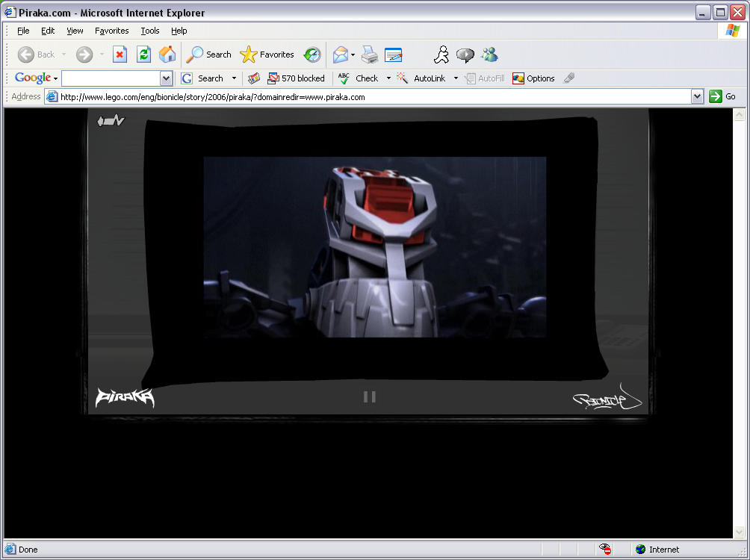Open the address bar URL dropdown
Screen dimensions: 750x560
pos(697,96)
